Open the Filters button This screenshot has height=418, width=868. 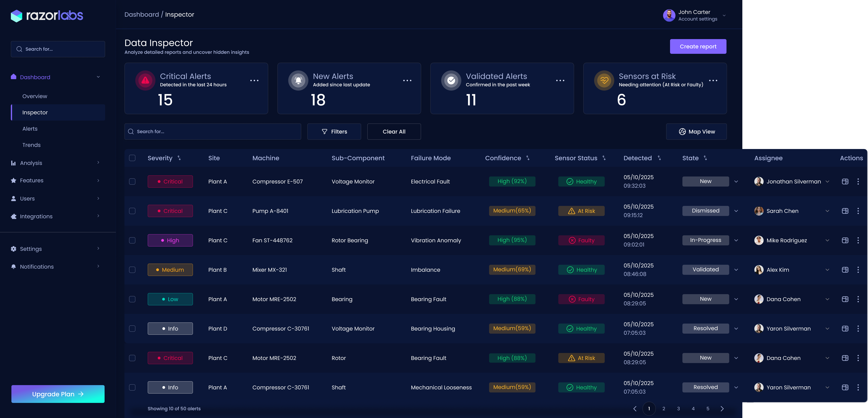click(334, 132)
